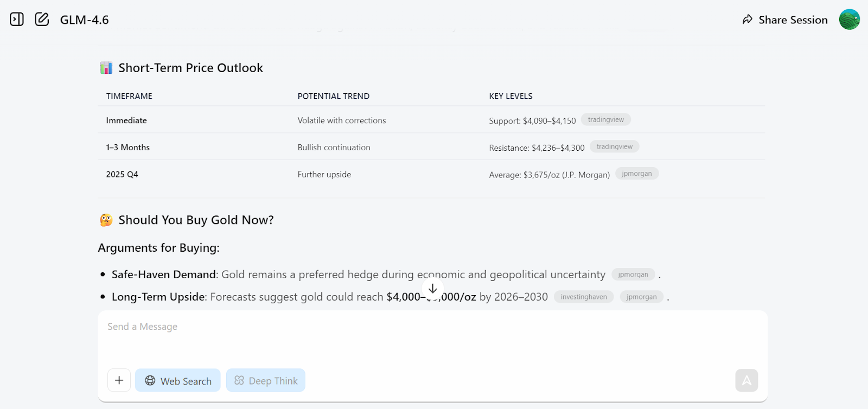
Task: Open jpmorgan citation after Safe-Haven Demand
Action: [x=633, y=274]
